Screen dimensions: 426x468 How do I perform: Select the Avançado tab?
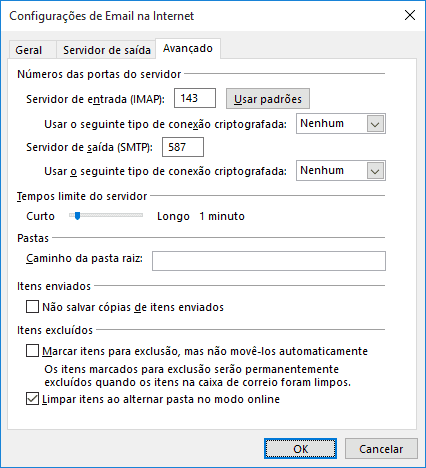coord(188,49)
